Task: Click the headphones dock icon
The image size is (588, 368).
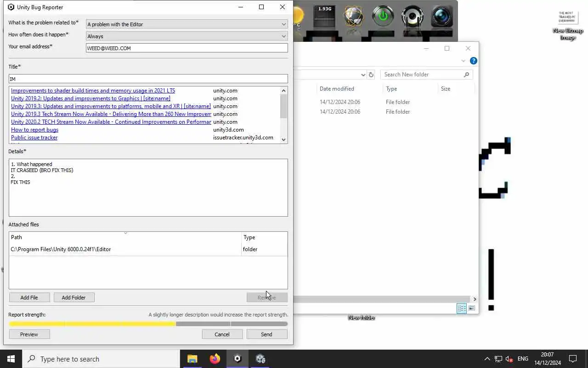Action: (412, 16)
